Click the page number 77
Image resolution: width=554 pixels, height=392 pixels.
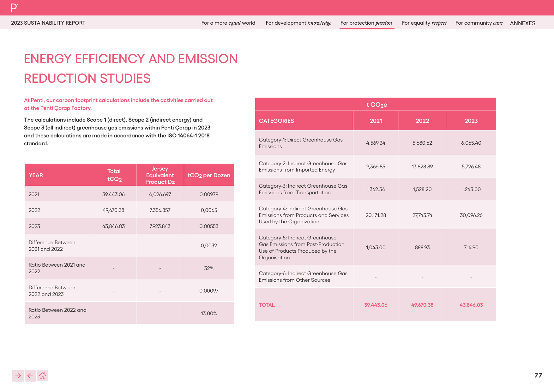click(x=538, y=375)
